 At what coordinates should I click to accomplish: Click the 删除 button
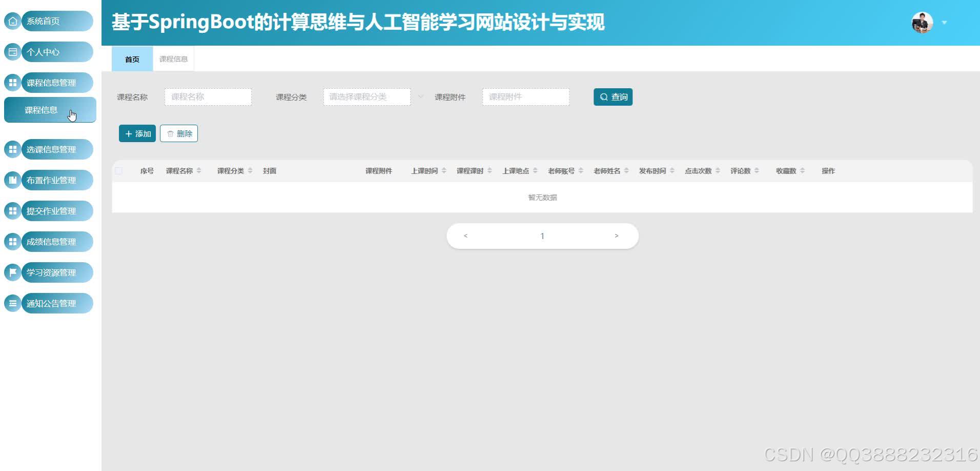[178, 133]
